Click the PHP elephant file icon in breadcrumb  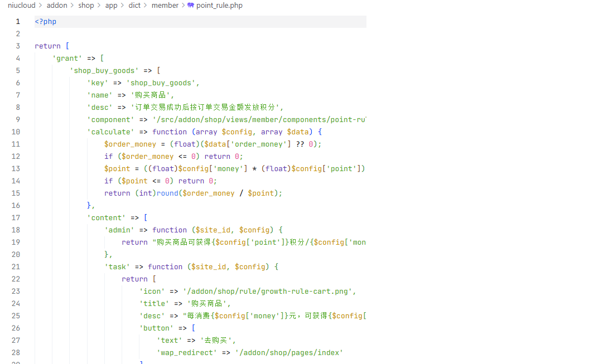click(x=191, y=6)
